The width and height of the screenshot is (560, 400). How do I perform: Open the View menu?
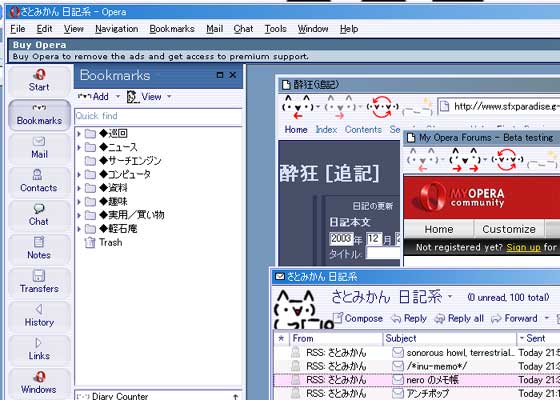[74, 29]
